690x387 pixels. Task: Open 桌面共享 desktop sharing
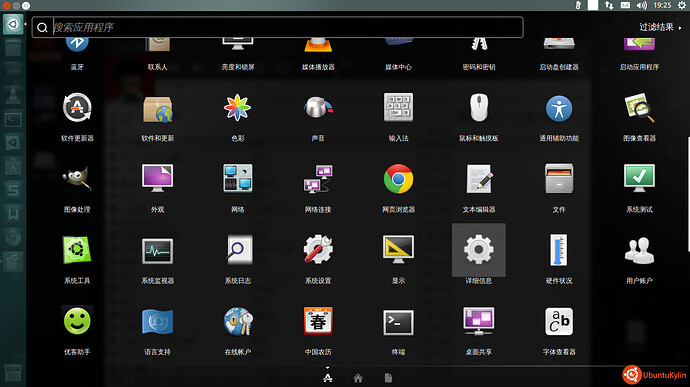(x=479, y=321)
